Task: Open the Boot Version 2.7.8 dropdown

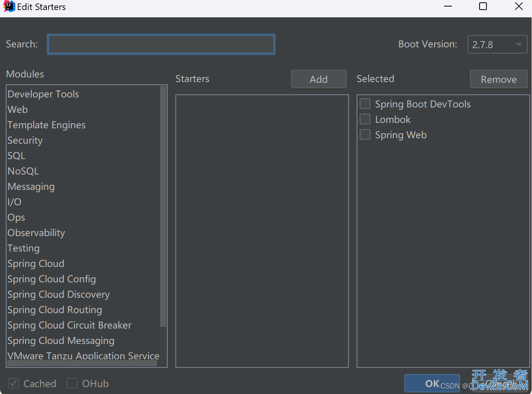Action: click(497, 44)
